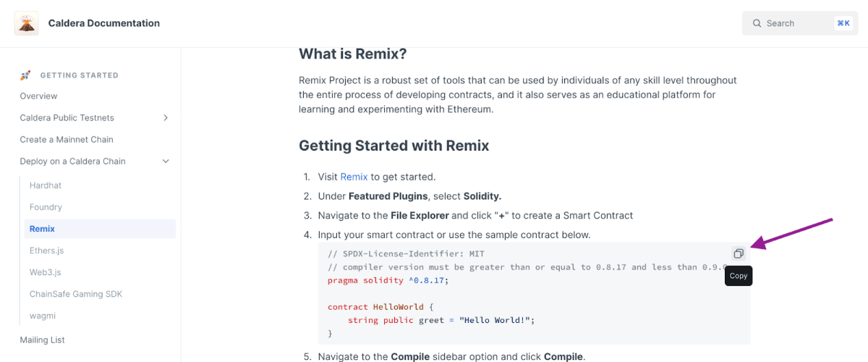Screen dimensions: 868x362
Task: Open ChainSafe Gaming SDK page
Action: [76, 294]
